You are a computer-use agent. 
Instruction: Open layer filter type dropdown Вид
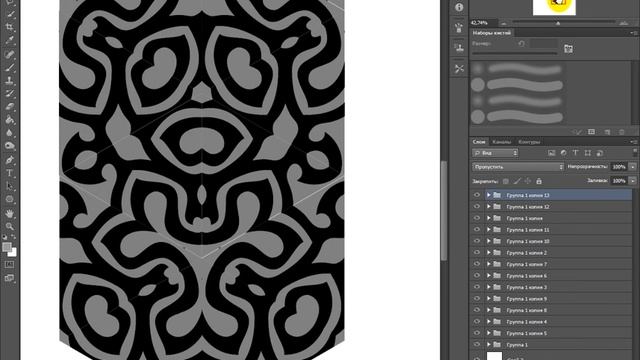(495, 153)
